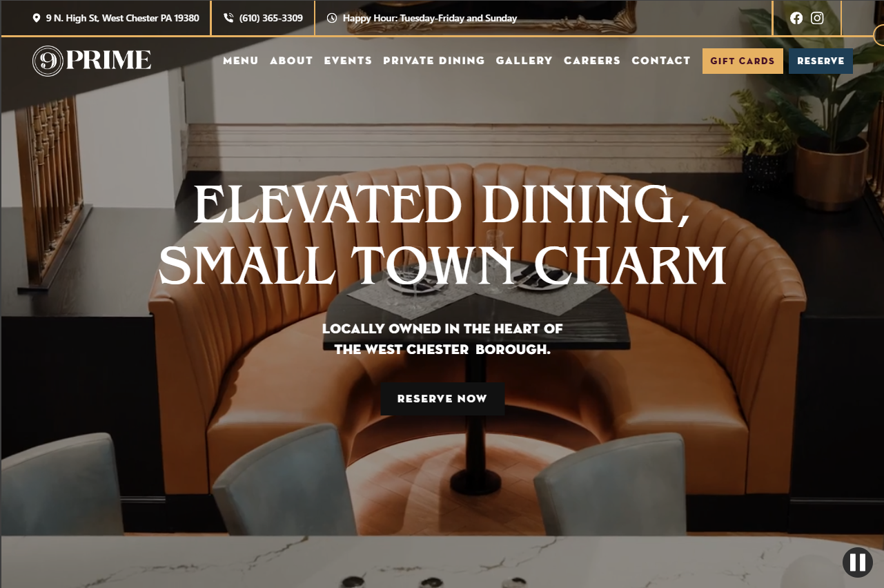Screen dimensions: 884x588
Task: Click the phone handset icon
Action: tap(229, 18)
